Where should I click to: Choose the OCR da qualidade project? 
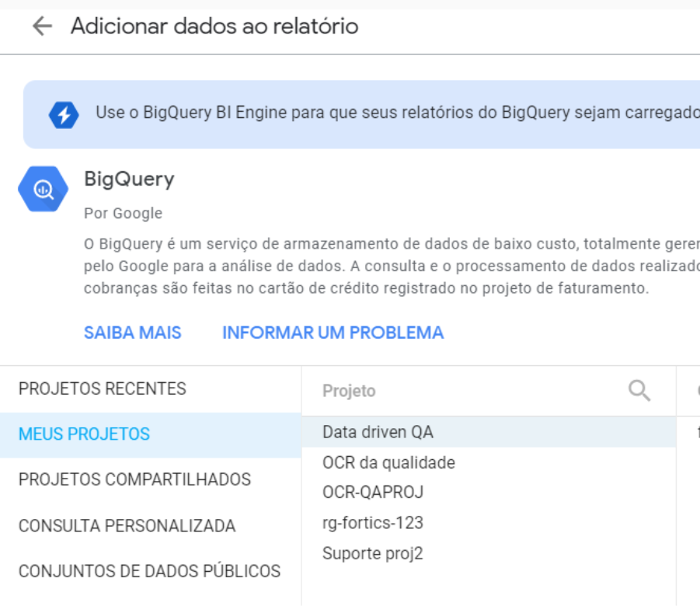489,462
